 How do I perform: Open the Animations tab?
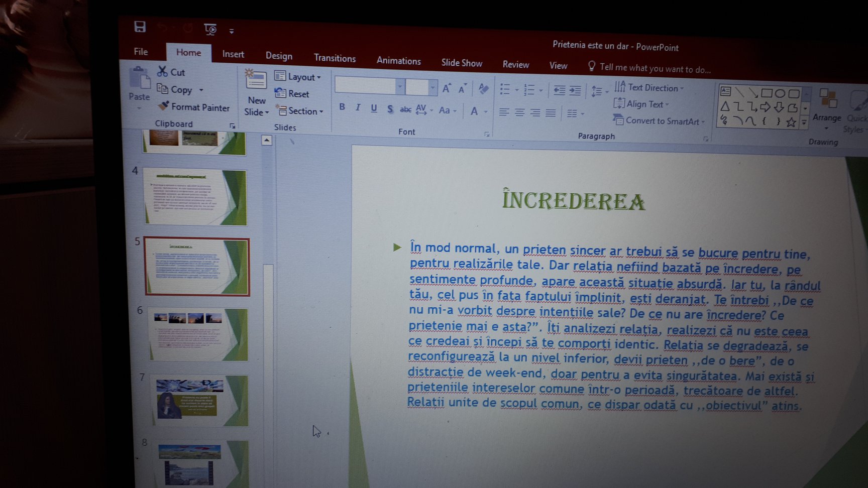click(398, 60)
